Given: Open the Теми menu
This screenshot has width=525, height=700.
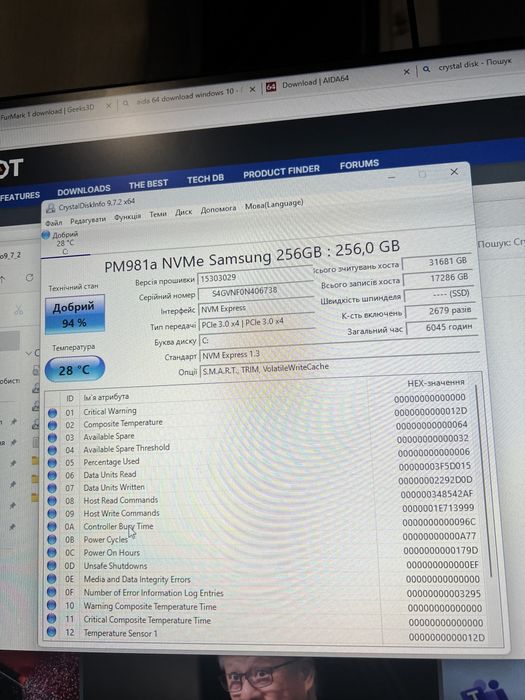Looking at the screenshot, I should [158, 214].
